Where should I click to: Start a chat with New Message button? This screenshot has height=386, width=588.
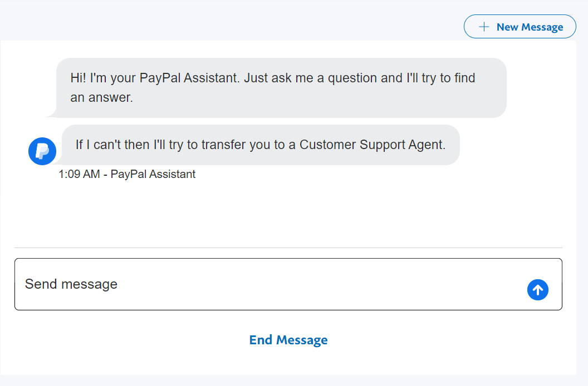520,27
